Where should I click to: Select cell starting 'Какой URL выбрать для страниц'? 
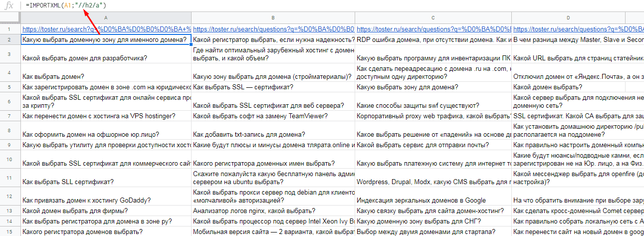578,54
